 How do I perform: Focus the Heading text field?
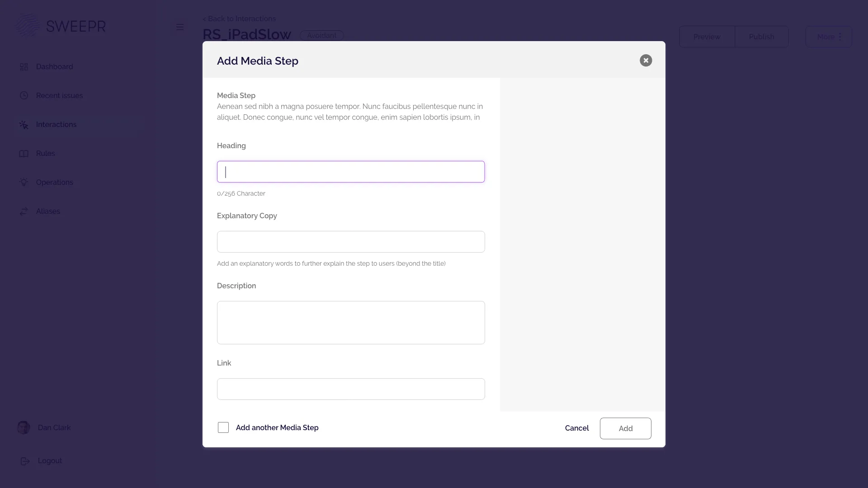tap(351, 172)
